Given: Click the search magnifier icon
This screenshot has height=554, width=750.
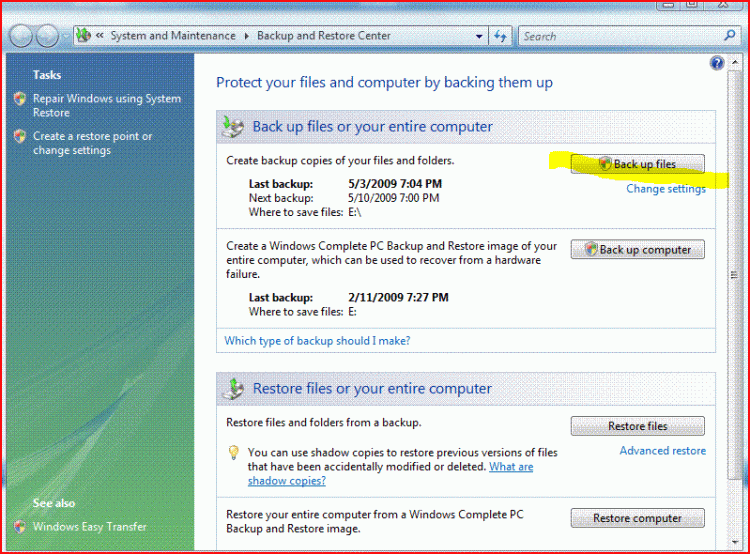Looking at the screenshot, I should 729,35.
